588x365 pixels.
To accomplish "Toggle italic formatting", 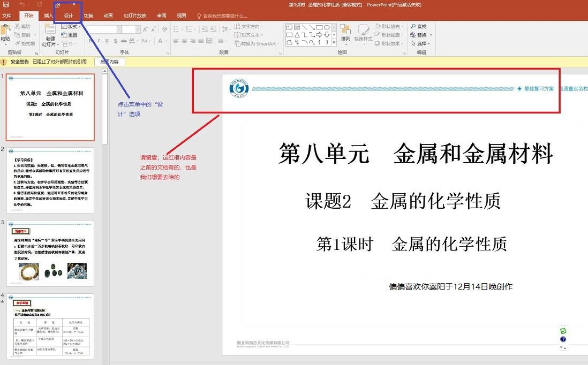I will [x=99, y=41].
